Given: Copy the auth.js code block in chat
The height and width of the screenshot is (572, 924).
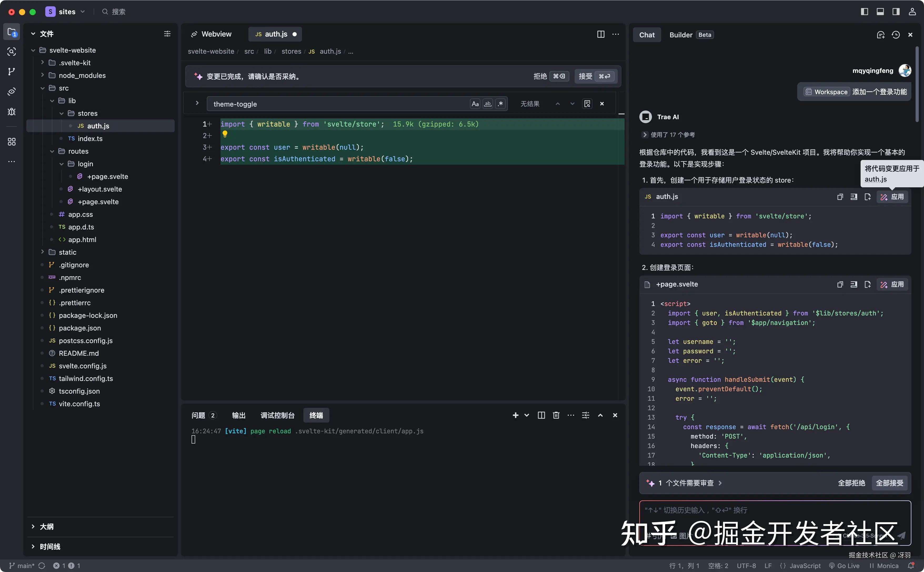Looking at the screenshot, I should (840, 197).
